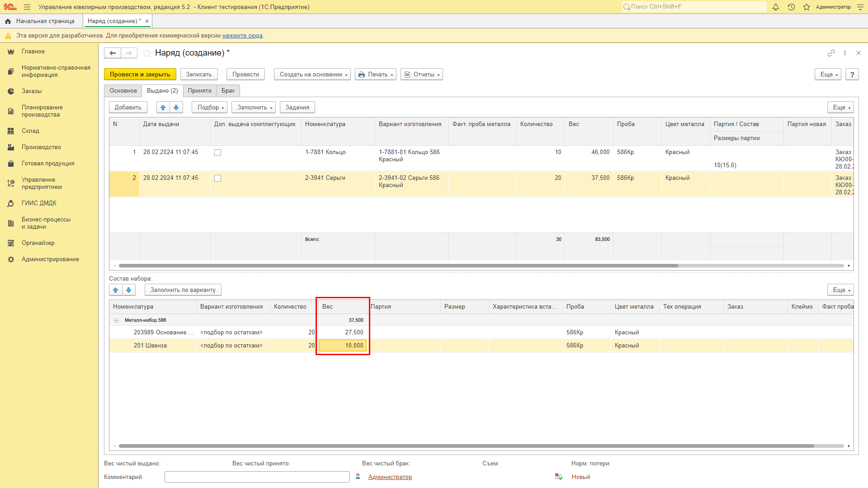868x488 pixels.
Task: Click the Главное sidebar icon
Action: (11, 52)
